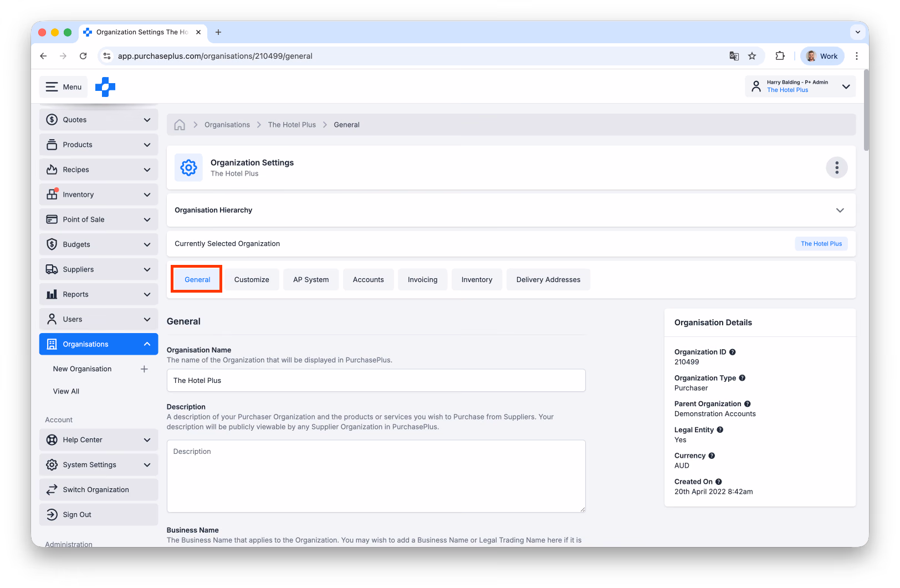Switch to the Accounts tab

click(369, 280)
